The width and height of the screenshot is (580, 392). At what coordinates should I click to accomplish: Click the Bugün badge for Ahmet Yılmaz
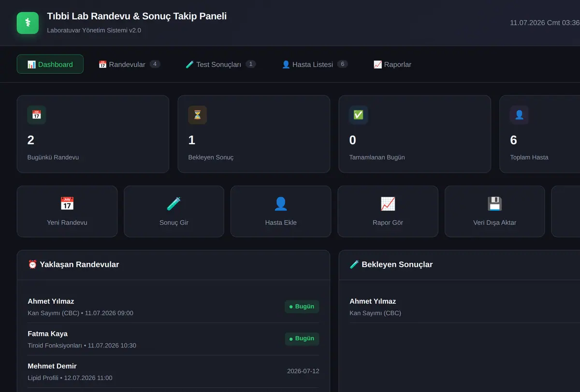click(302, 306)
